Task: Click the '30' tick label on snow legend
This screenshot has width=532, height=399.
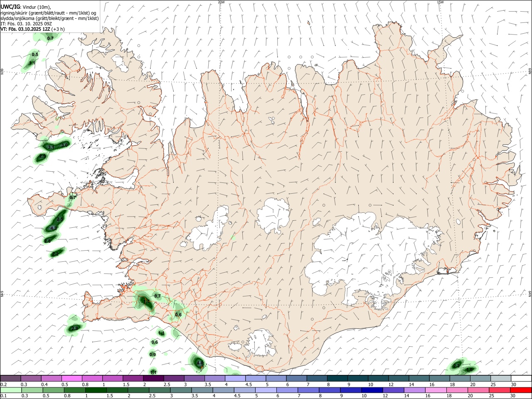Action: click(x=514, y=384)
